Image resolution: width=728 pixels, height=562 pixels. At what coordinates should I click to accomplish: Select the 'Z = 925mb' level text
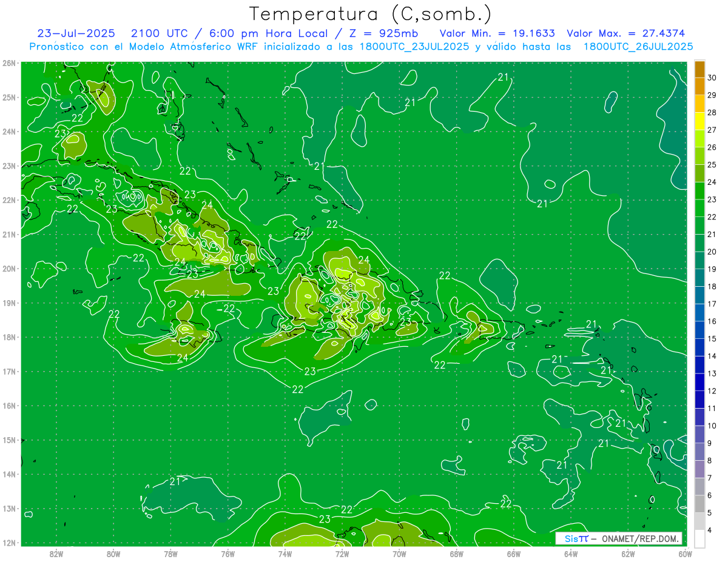coord(381,33)
